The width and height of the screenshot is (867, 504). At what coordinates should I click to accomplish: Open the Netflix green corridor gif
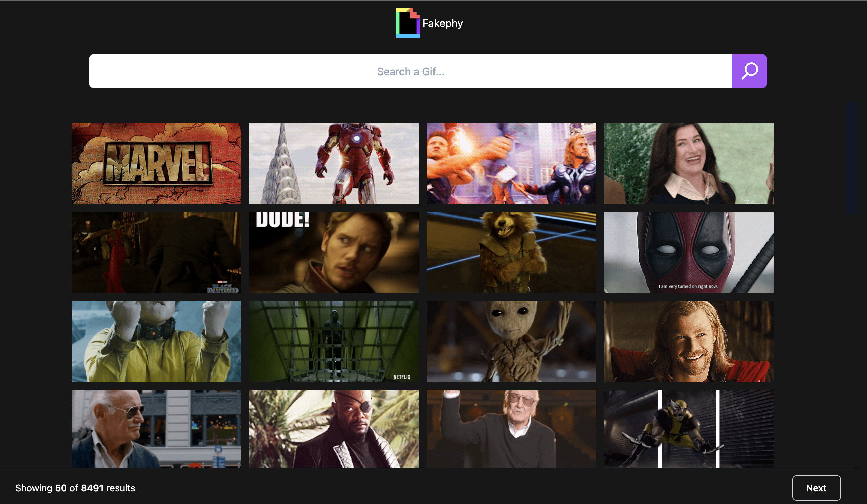pos(334,341)
